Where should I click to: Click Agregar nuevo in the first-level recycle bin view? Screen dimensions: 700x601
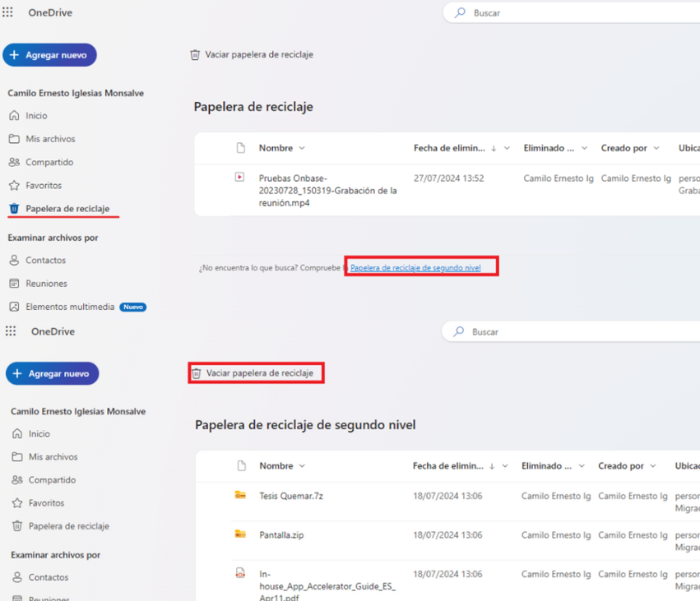49,55
